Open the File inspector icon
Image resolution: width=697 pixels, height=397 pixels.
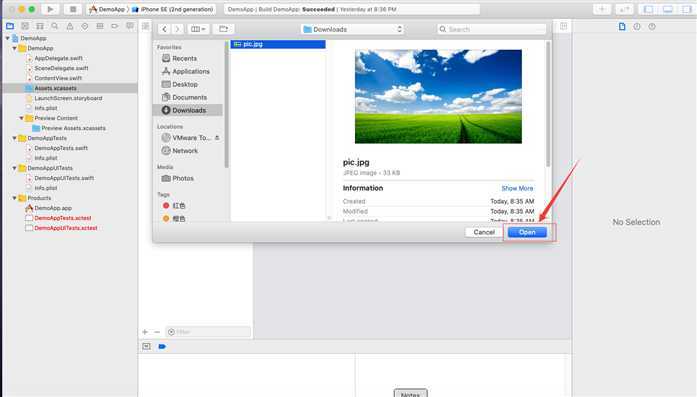[x=622, y=27]
